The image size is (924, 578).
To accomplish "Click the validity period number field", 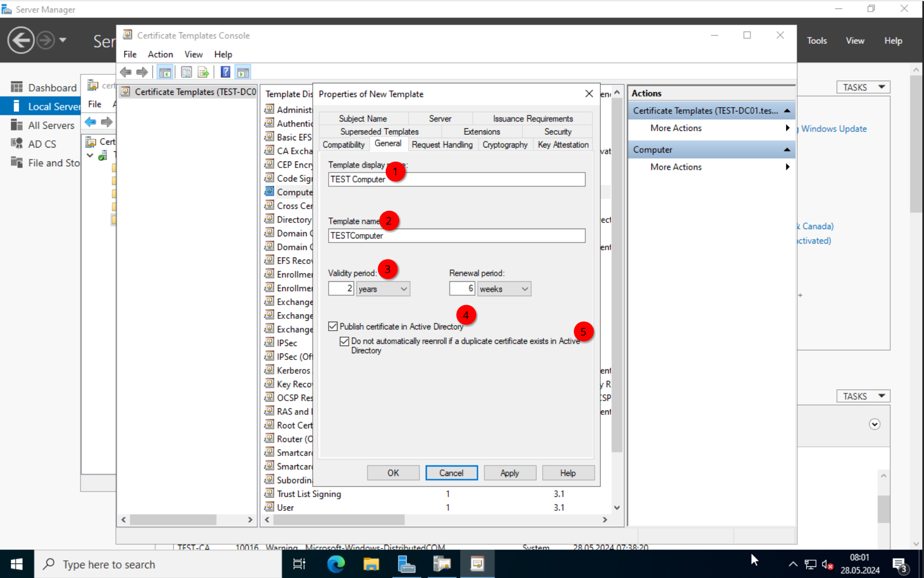I will tap(341, 288).
